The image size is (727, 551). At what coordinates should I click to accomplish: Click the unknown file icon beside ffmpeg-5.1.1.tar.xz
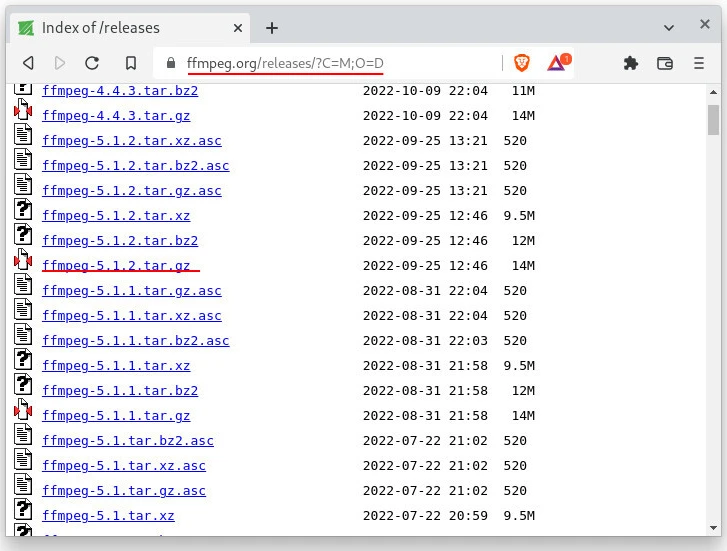point(23,365)
